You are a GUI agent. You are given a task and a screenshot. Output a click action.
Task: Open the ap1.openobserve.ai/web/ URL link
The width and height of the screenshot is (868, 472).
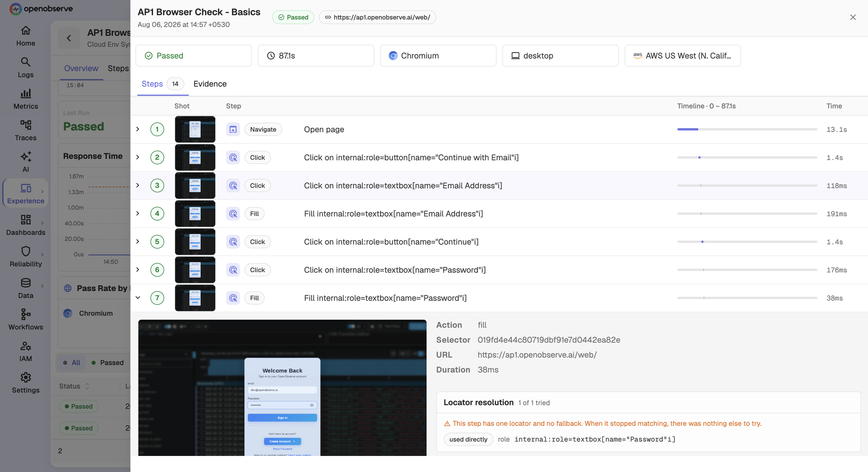point(377,17)
